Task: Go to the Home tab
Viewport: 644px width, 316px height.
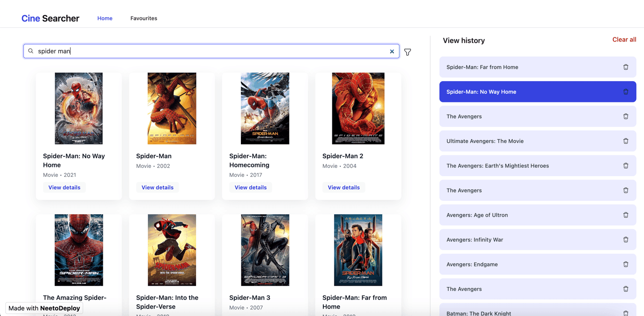Action: pyautogui.click(x=105, y=18)
